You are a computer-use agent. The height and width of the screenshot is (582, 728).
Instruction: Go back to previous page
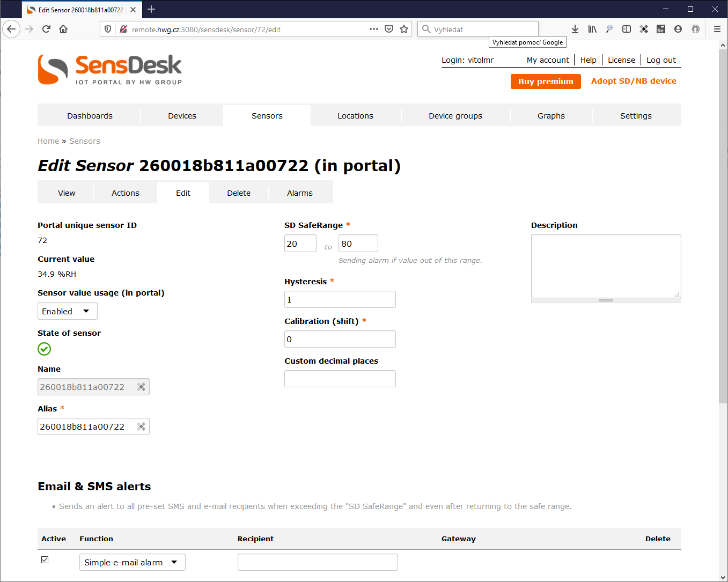(11, 29)
